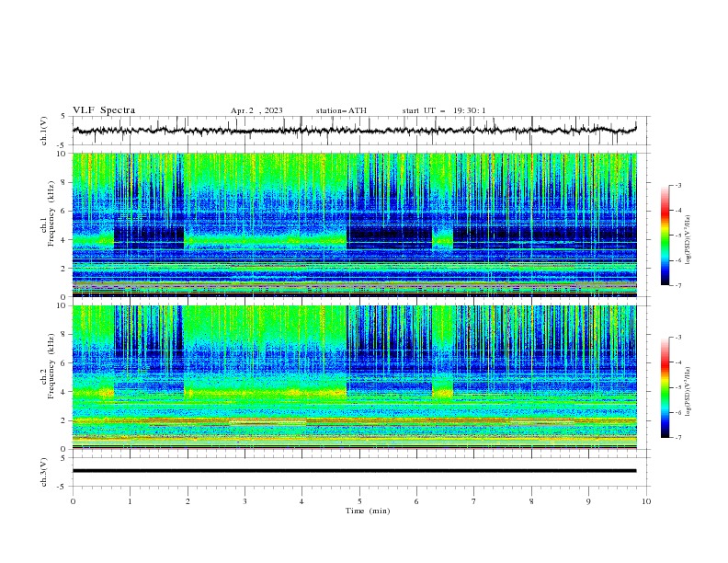Click the 'station=ATH' header label

point(341,110)
